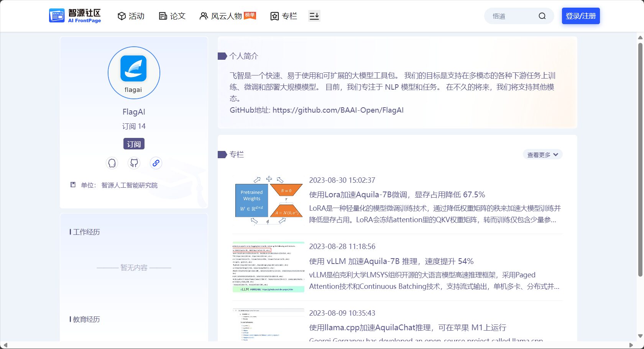644x349 pixels.
Task: Click the FlagAI profile name
Action: pyautogui.click(x=134, y=112)
